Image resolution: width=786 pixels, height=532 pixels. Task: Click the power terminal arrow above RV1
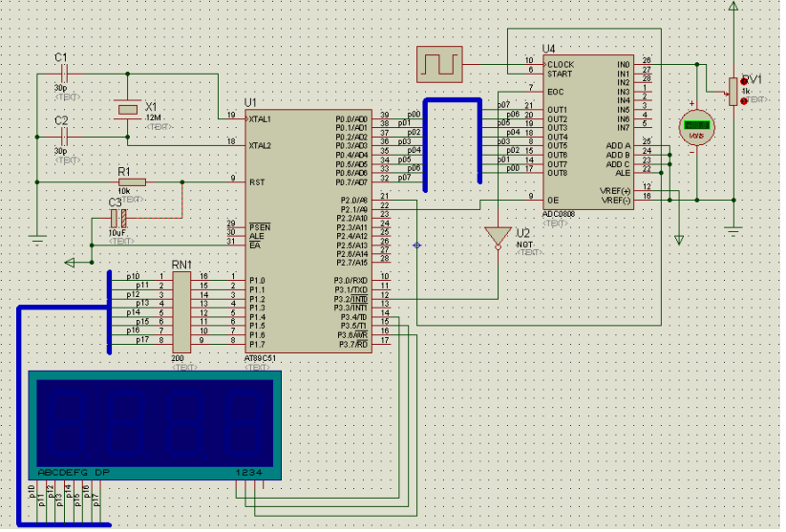click(x=733, y=6)
